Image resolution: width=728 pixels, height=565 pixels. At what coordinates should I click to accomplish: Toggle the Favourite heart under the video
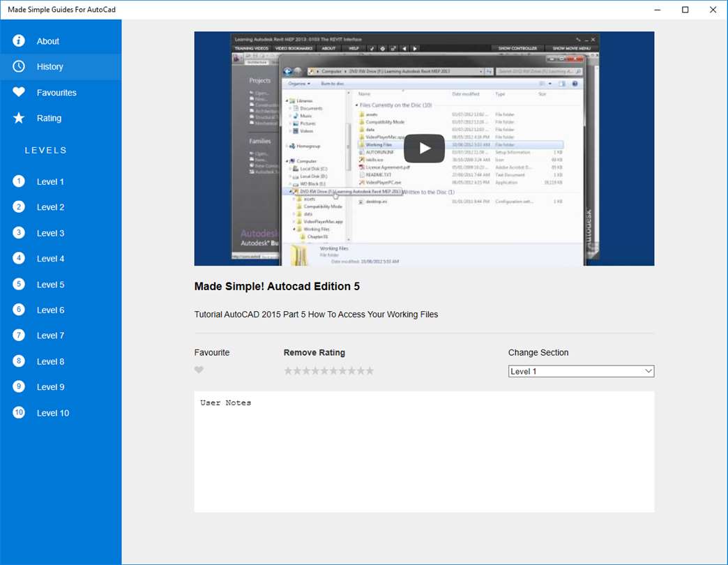pyautogui.click(x=199, y=370)
